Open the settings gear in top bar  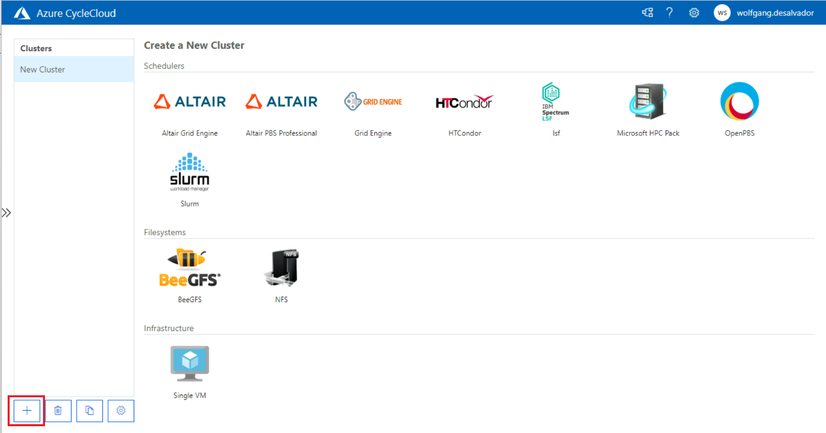click(x=694, y=13)
